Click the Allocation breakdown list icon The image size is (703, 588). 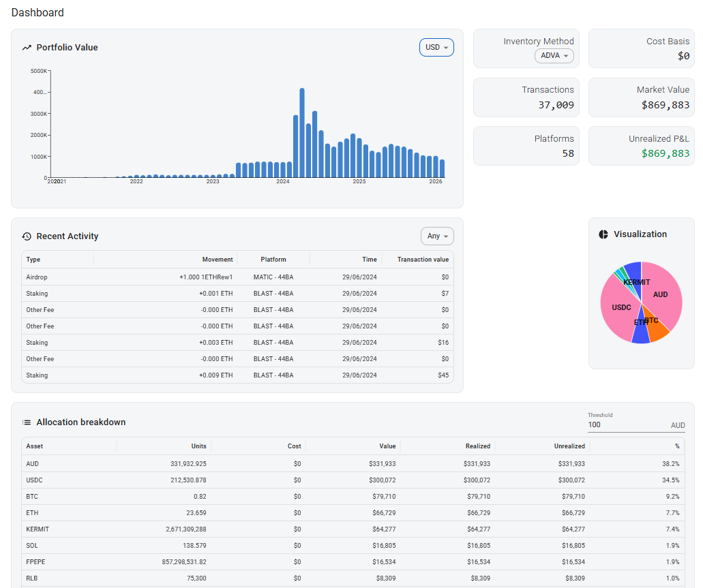coord(25,422)
